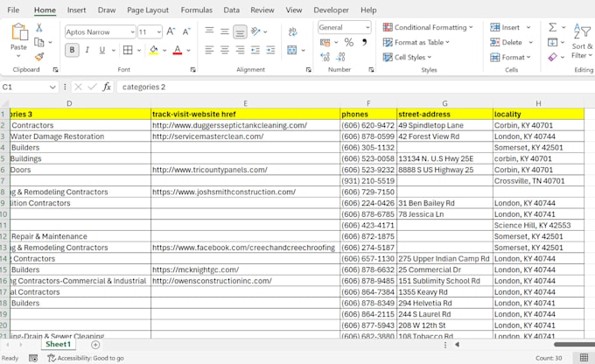
Task: Open Alignment settings dialog launcher
Action: coord(309,69)
